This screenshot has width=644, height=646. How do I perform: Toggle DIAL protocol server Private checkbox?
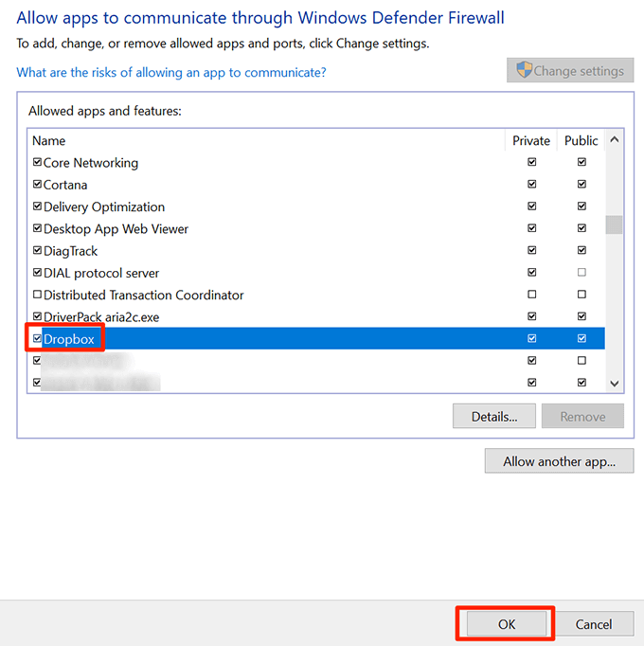532,273
